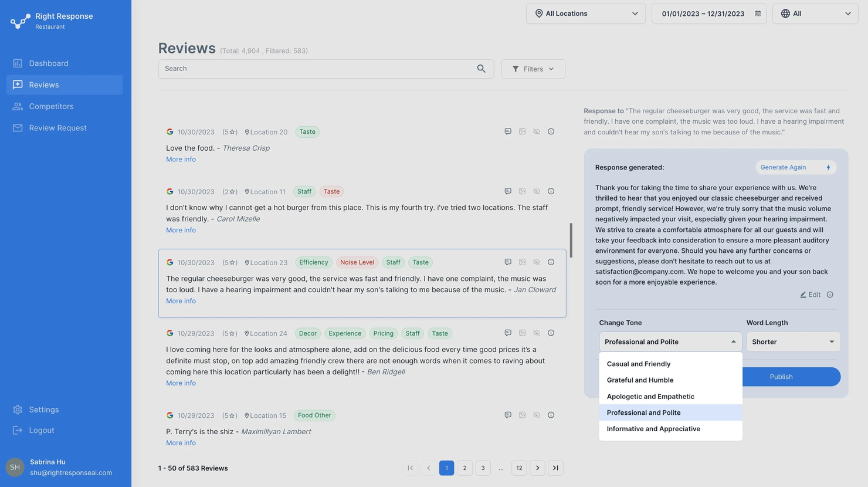Image resolution: width=868 pixels, height=487 pixels.
Task: Open the Dashboard from the sidebar
Action: click(48, 63)
